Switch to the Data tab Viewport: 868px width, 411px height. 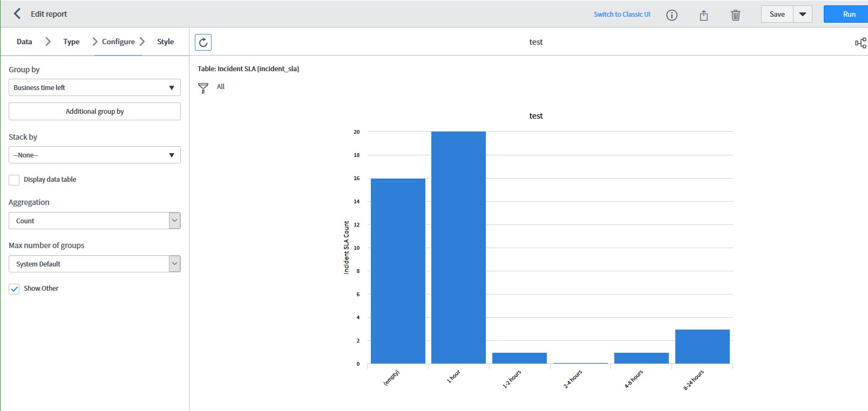[x=24, y=42]
